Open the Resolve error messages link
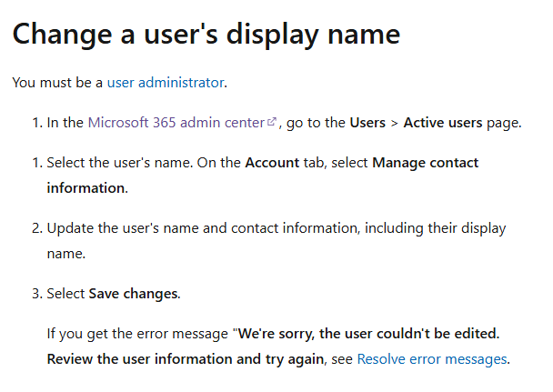Image resolution: width=553 pixels, height=392 pixels. pos(432,359)
